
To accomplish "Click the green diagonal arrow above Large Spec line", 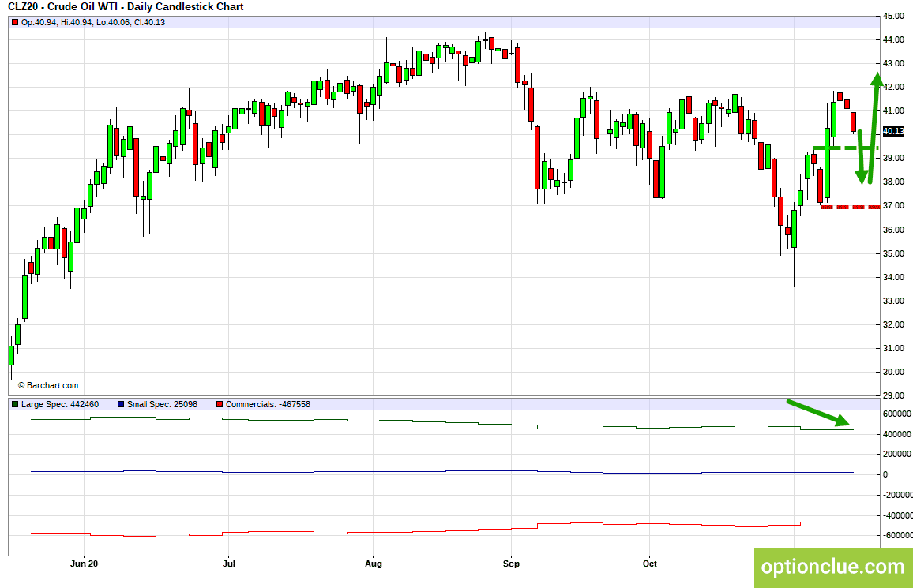I will [819, 413].
